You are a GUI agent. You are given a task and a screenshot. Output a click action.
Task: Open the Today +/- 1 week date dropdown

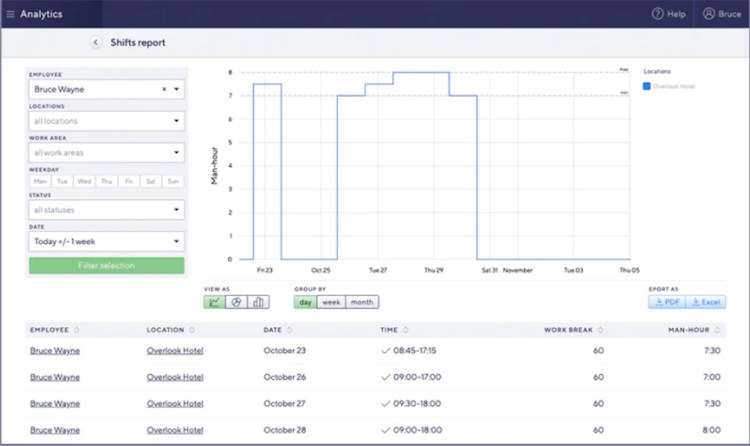click(107, 242)
